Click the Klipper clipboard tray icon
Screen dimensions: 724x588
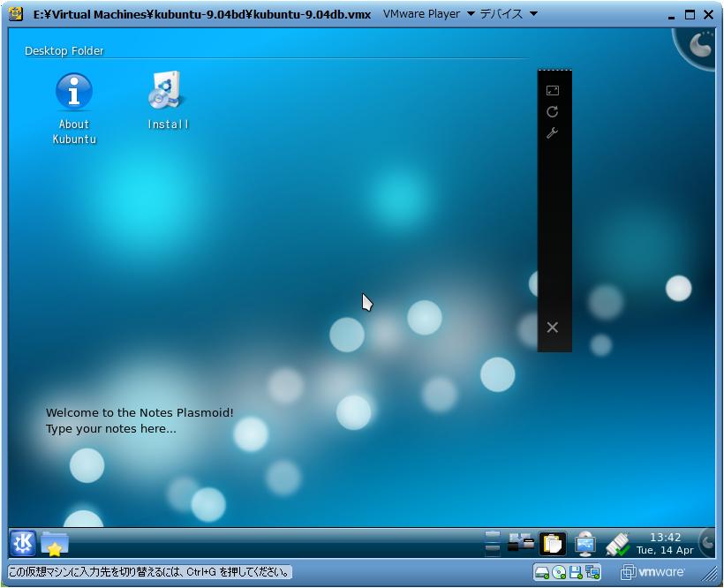pos(553,543)
